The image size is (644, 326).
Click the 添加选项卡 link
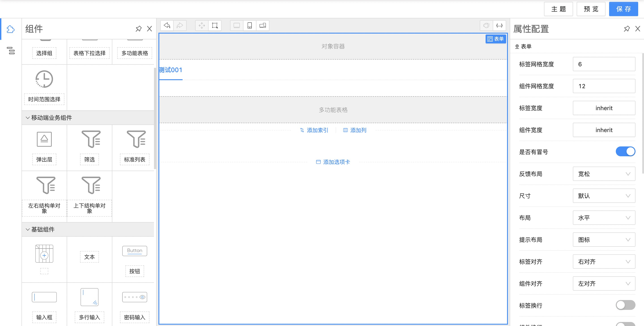(x=333, y=162)
